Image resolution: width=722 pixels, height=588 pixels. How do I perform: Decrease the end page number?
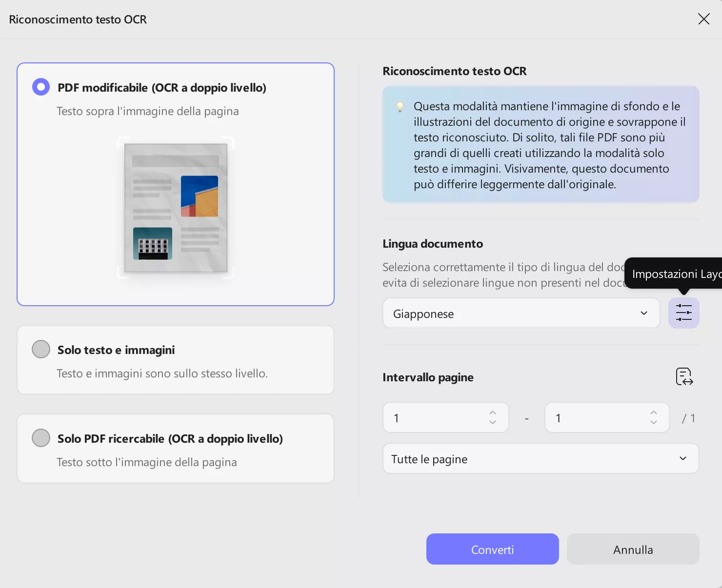[x=654, y=422]
